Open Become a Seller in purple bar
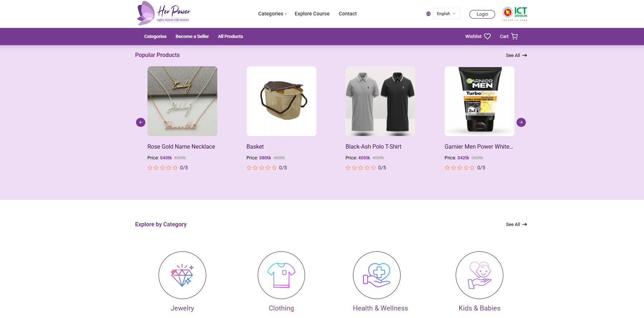The height and width of the screenshot is (318, 644). coord(192,37)
